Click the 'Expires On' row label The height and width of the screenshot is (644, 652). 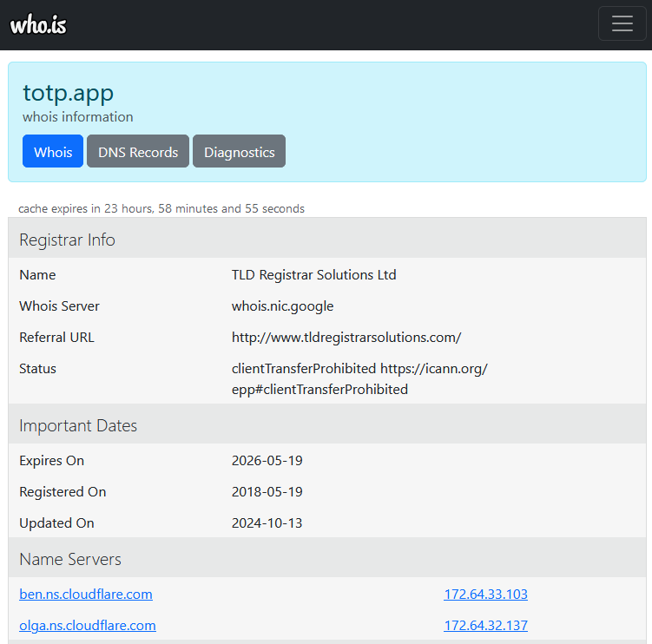tap(51, 461)
